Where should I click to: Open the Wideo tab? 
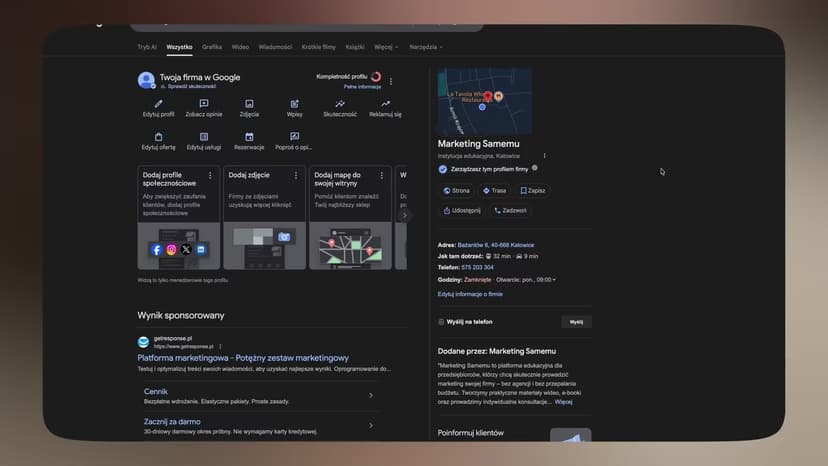(240, 47)
